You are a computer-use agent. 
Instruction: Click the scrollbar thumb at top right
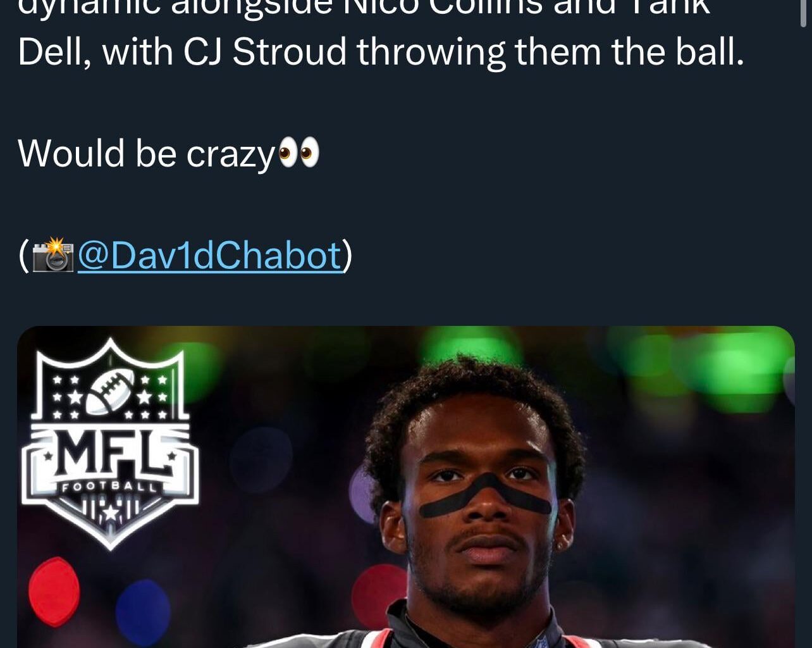tap(804, 13)
